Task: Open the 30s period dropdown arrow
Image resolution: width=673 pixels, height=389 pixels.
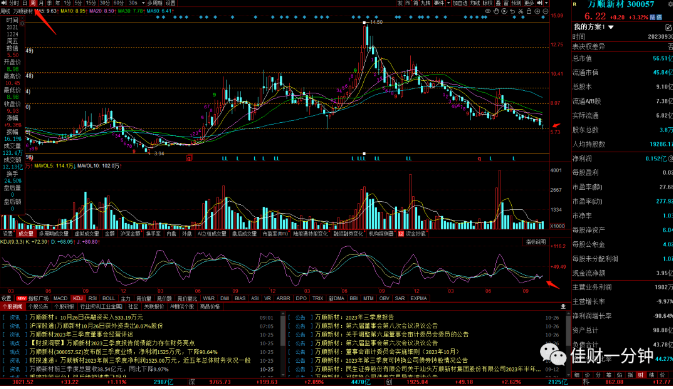Action: tap(143, 3)
